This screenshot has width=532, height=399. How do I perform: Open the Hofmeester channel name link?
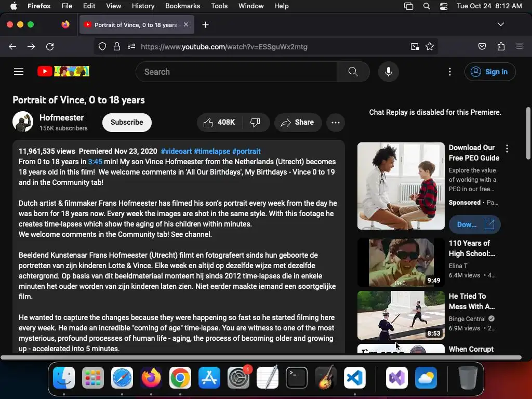(61, 117)
